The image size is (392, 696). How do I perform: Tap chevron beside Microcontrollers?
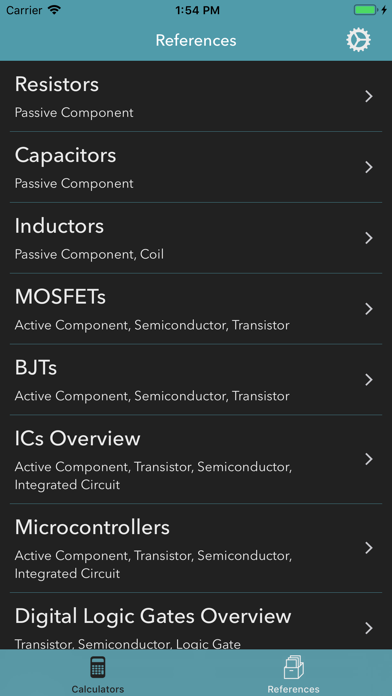[x=368, y=548]
